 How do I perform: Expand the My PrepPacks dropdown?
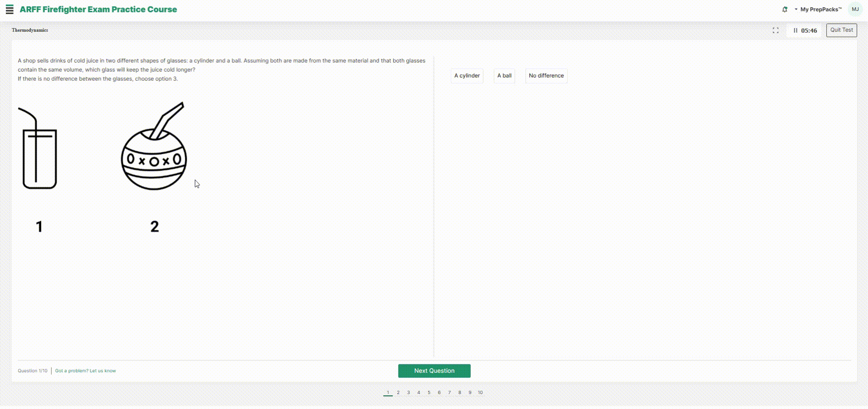pos(818,10)
